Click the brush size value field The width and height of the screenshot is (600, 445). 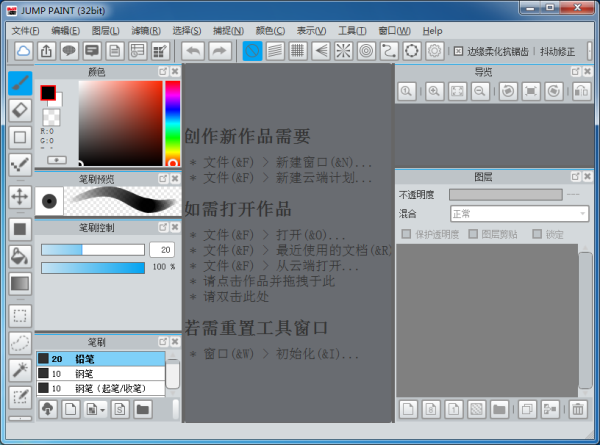pos(161,249)
